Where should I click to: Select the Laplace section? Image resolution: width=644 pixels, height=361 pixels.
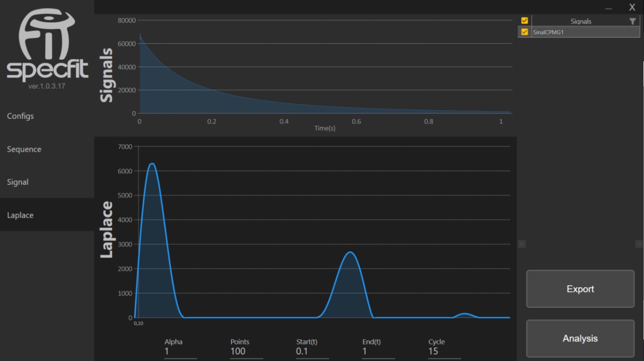[x=20, y=215]
